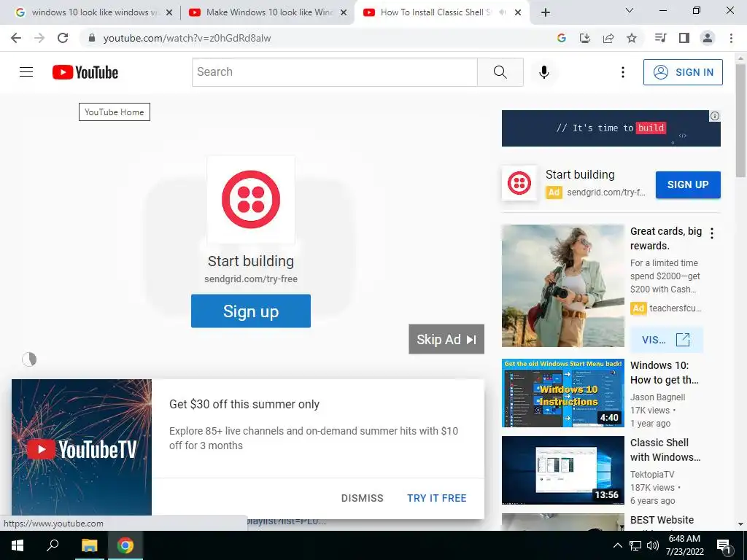747x560 pixels.
Task: Open the 'BEST Website' video title
Action: pos(662,520)
